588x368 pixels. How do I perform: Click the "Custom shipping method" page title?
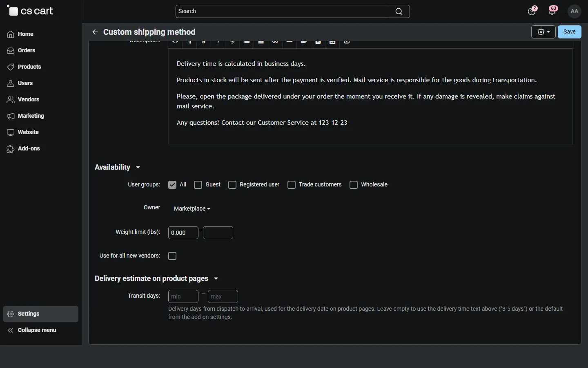click(149, 32)
